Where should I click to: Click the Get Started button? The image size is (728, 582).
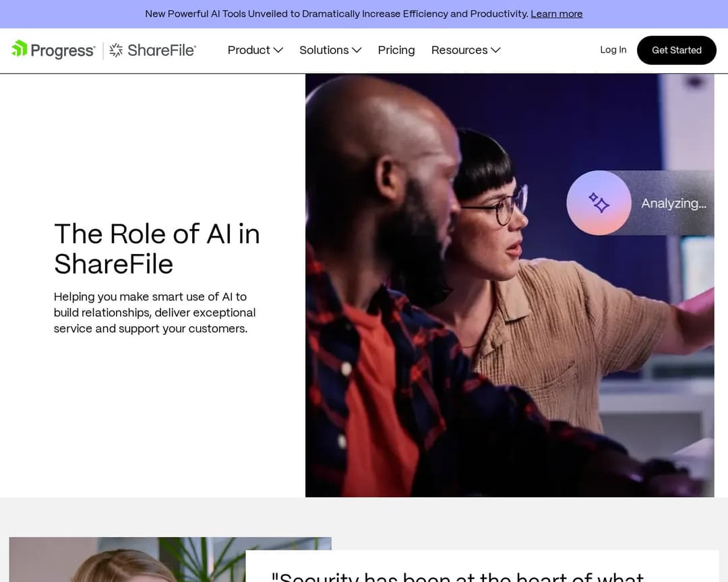677,50
